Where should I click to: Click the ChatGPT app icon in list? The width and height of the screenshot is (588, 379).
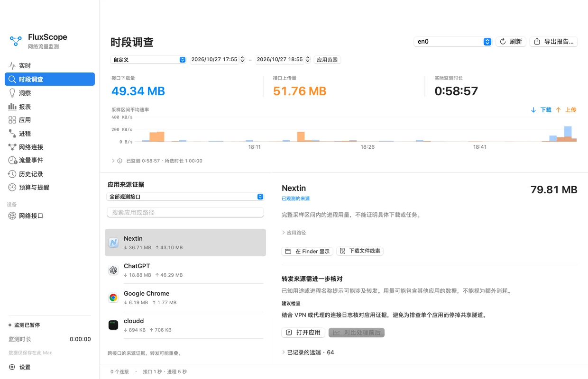click(x=113, y=270)
